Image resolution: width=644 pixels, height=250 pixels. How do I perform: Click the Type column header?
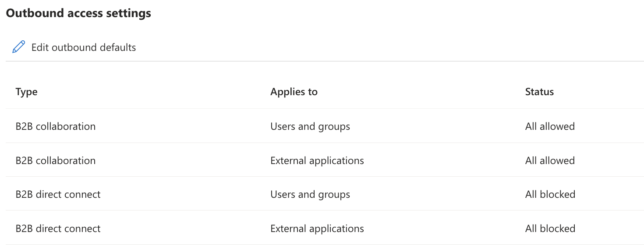coord(26,92)
